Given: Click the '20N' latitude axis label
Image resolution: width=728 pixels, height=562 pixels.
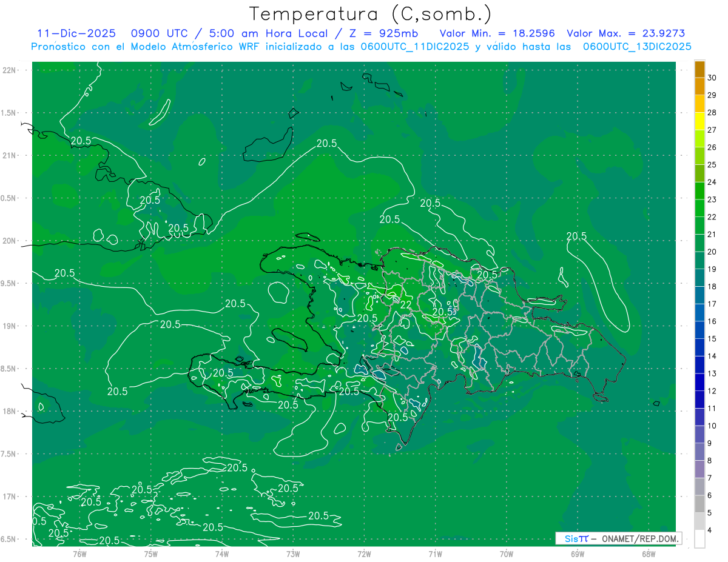Looking at the screenshot, I should click(x=10, y=241).
